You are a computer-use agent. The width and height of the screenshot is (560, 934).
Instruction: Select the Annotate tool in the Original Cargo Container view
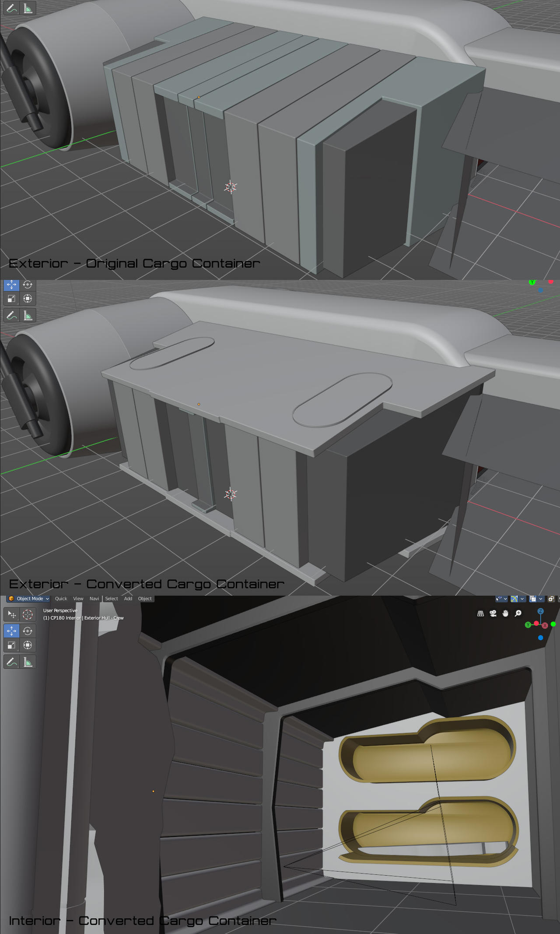tap(11, 8)
